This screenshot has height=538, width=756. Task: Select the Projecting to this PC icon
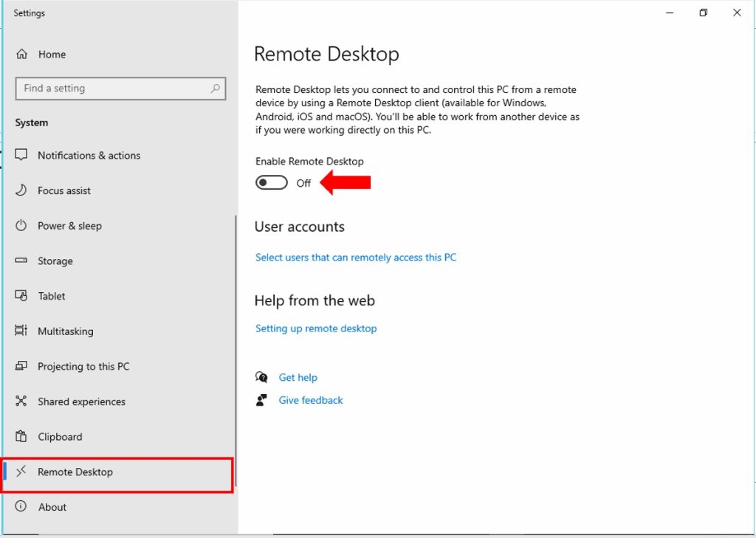point(21,366)
